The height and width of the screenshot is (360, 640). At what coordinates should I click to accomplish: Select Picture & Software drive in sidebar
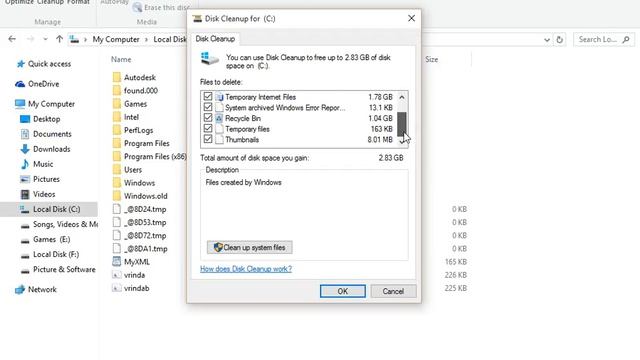click(58, 269)
